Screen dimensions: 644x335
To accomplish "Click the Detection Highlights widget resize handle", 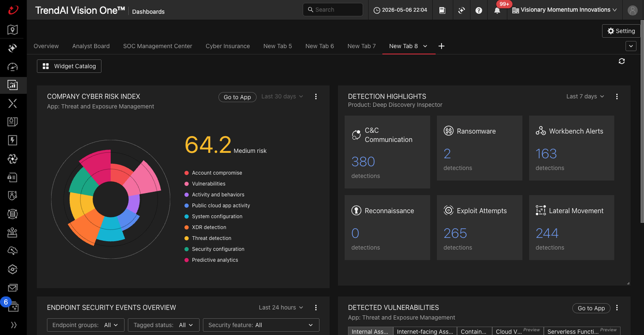I will [628, 283].
